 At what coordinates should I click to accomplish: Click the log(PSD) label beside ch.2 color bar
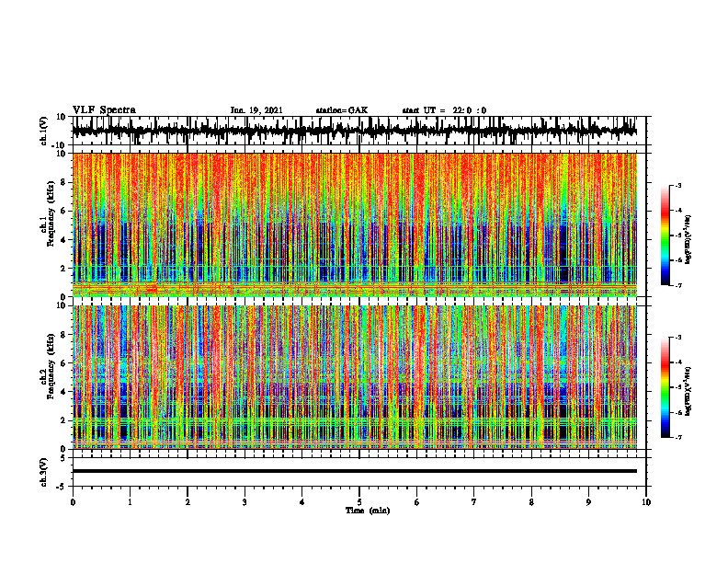point(688,391)
